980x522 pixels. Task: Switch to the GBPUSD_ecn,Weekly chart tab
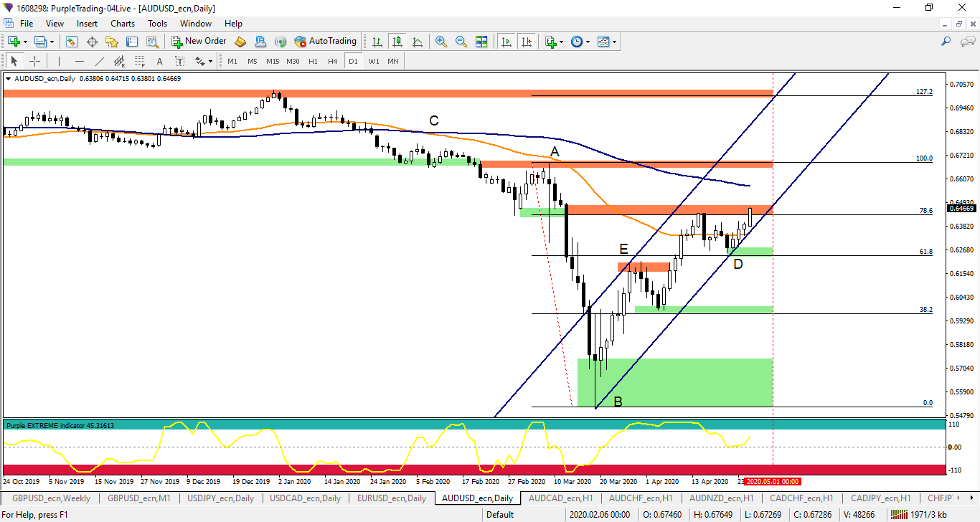50,498
